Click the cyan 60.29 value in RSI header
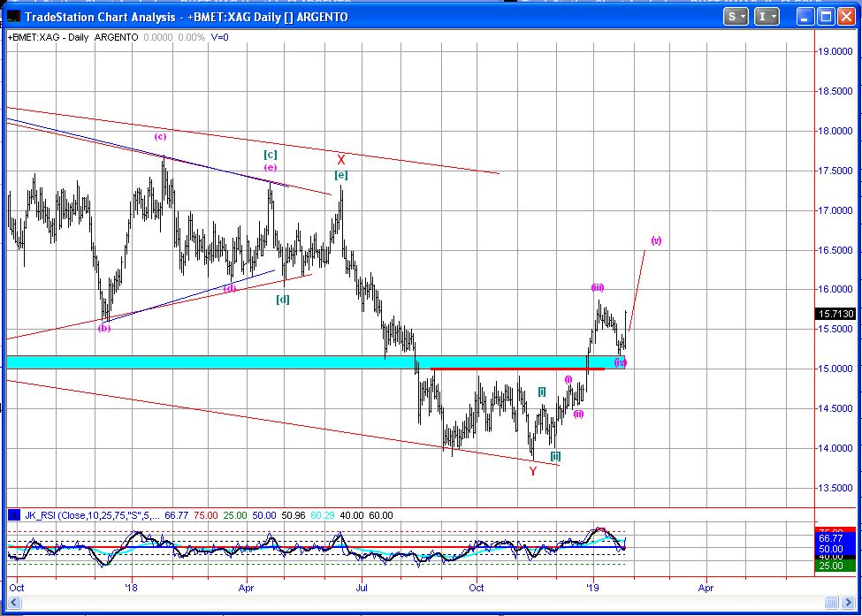This screenshot has height=616, width=862. pyautogui.click(x=322, y=515)
